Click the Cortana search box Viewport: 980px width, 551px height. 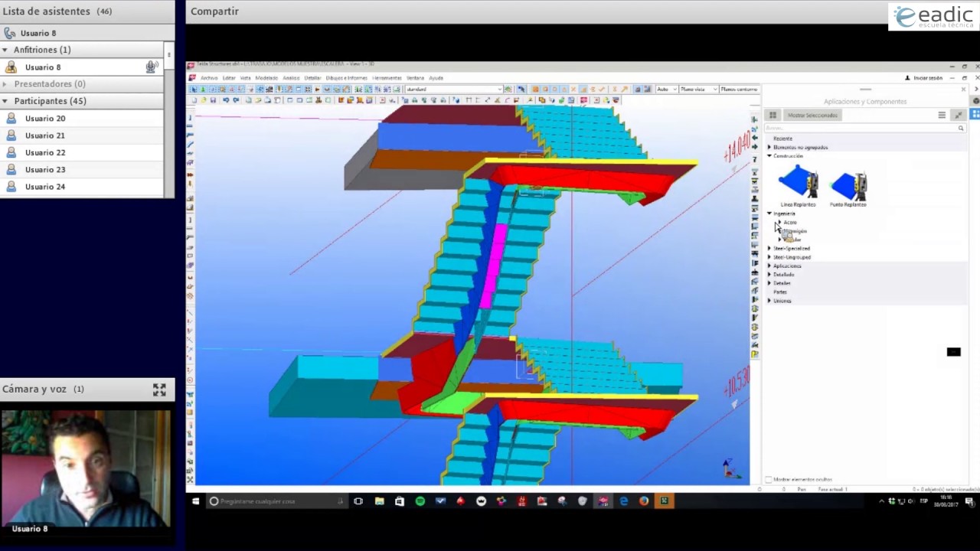click(x=276, y=501)
